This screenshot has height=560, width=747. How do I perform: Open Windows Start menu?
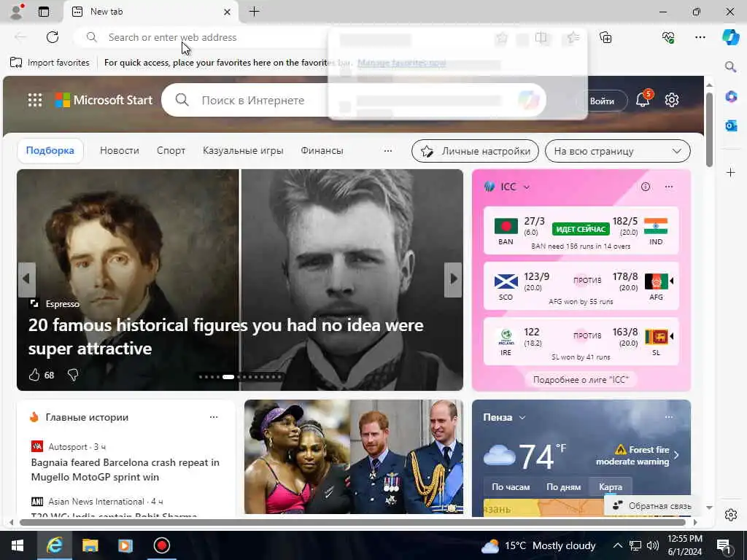(18, 545)
